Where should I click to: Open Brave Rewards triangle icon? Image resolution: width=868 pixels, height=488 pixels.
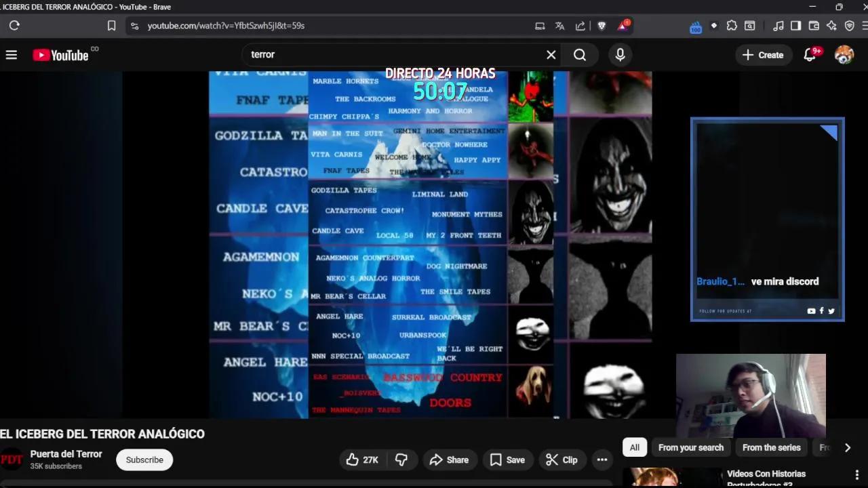(623, 26)
